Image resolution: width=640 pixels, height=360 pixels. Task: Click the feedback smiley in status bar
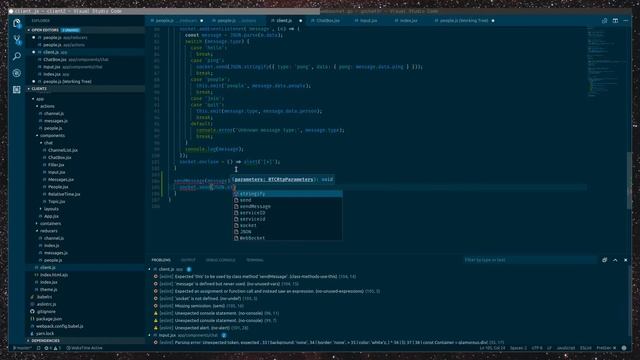click(x=624, y=348)
